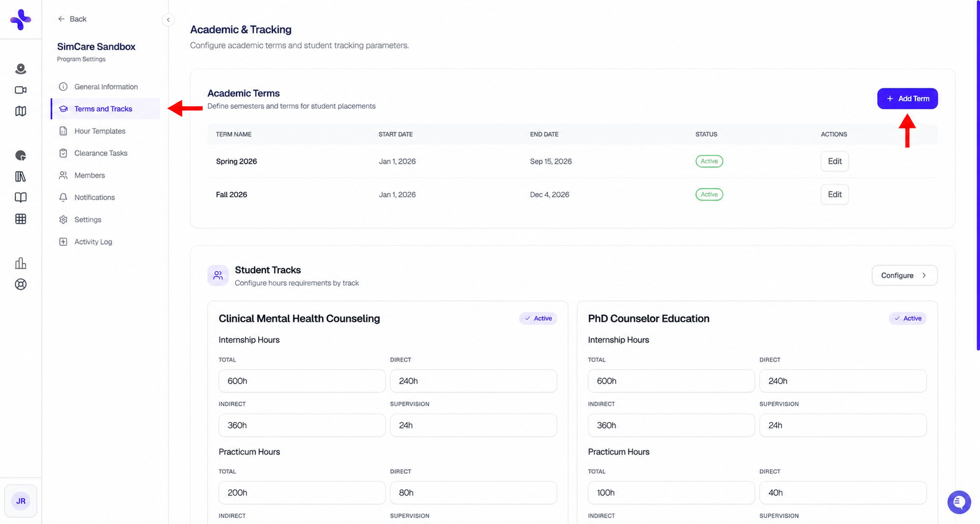Edit the Fall 2026 term
The width and height of the screenshot is (980, 524).
(834, 194)
